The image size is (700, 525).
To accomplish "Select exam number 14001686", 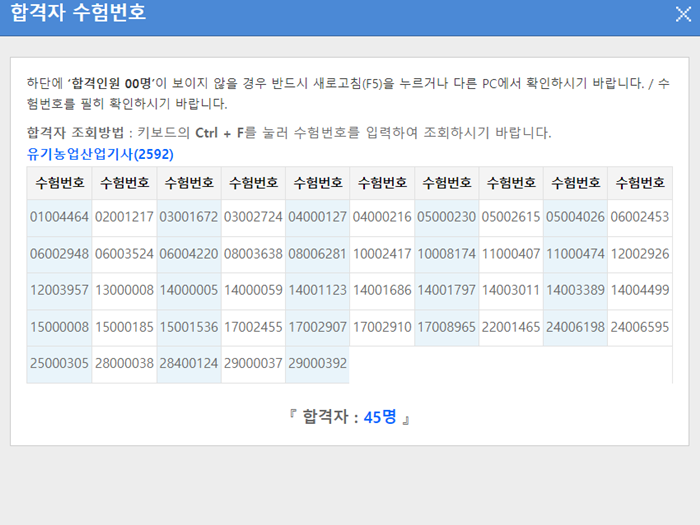I will point(382,290).
